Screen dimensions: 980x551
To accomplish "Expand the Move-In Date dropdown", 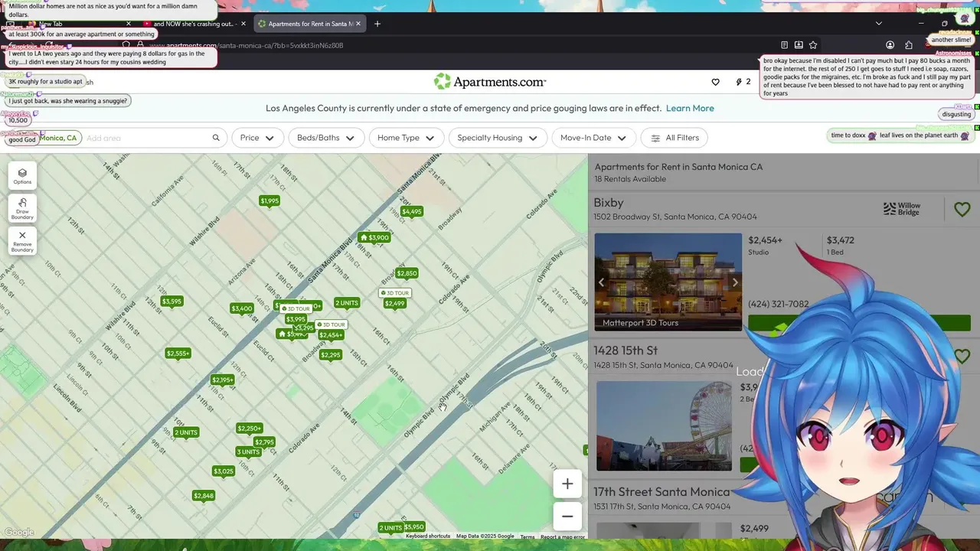I will pyautogui.click(x=593, y=138).
